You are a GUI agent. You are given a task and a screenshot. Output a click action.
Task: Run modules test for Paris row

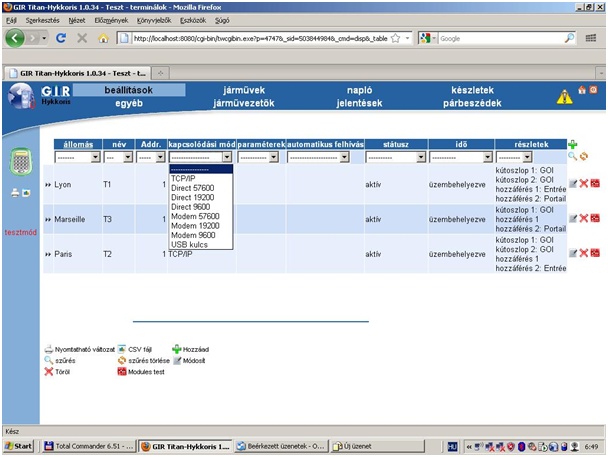595,254
